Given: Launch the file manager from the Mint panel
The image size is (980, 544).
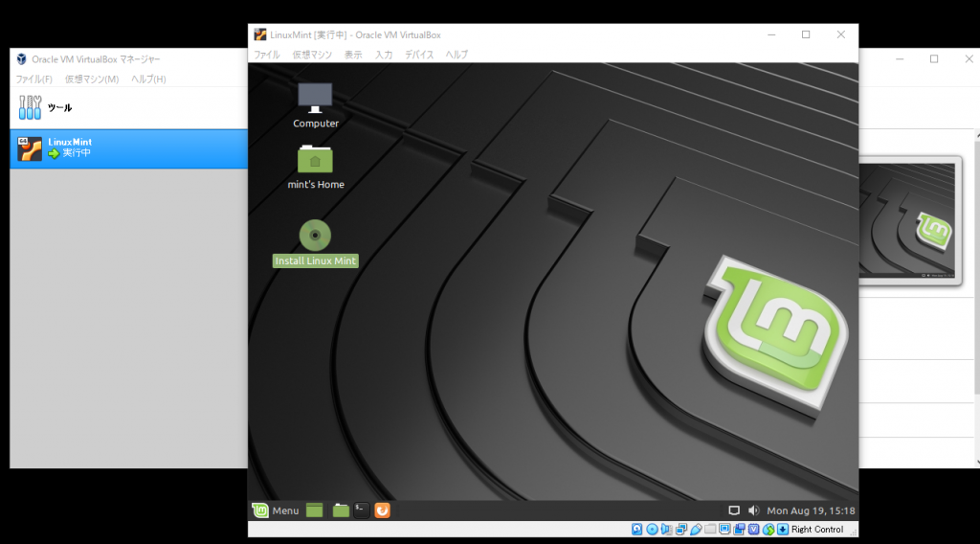Looking at the screenshot, I should tap(341, 510).
